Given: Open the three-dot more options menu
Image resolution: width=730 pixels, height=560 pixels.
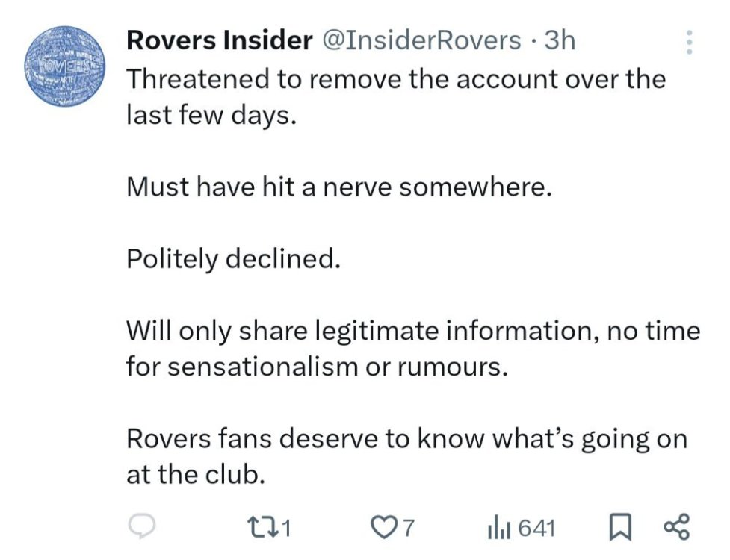Looking at the screenshot, I should click(689, 42).
